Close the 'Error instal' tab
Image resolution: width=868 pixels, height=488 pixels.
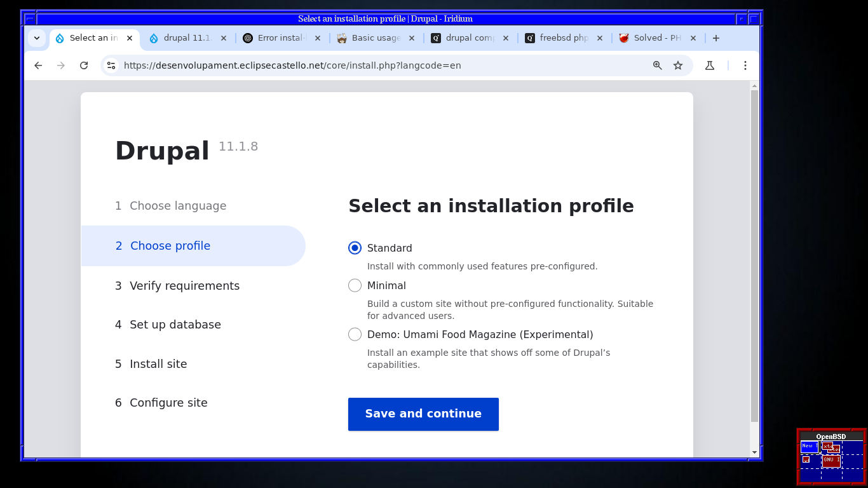click(318, 38)
